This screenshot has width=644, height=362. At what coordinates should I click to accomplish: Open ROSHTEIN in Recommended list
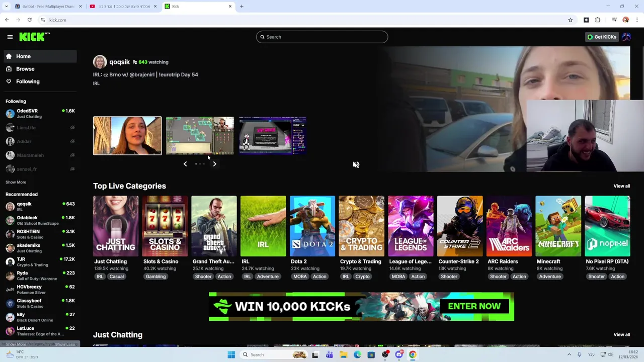[40, 234]
